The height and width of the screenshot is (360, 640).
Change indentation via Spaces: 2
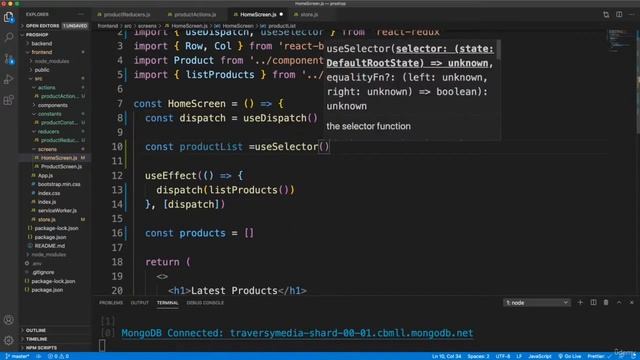coord(478,356)
